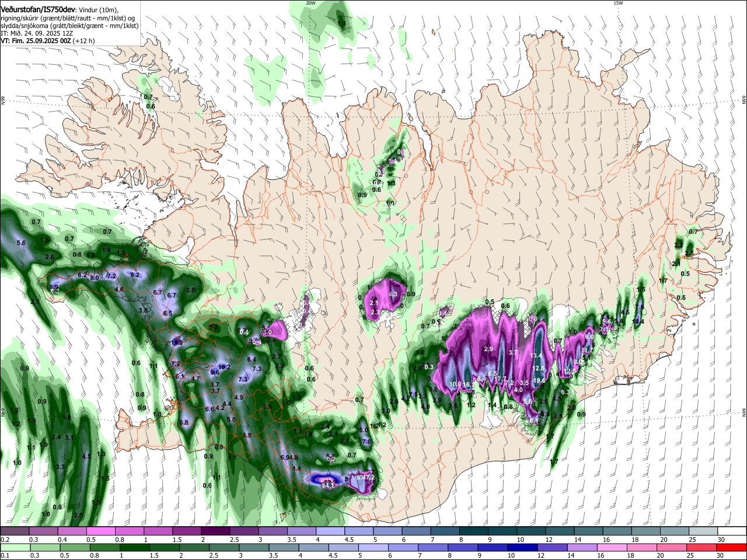Click the darkest green swatch in the bottom legend row
747x560 pixels.
(x=134, y=547)
